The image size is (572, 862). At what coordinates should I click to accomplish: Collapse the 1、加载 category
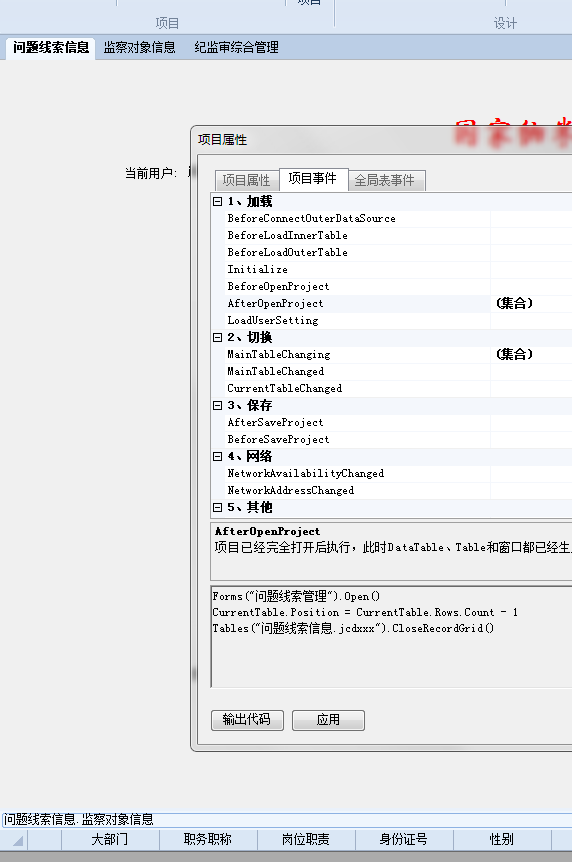click(218, 202)
